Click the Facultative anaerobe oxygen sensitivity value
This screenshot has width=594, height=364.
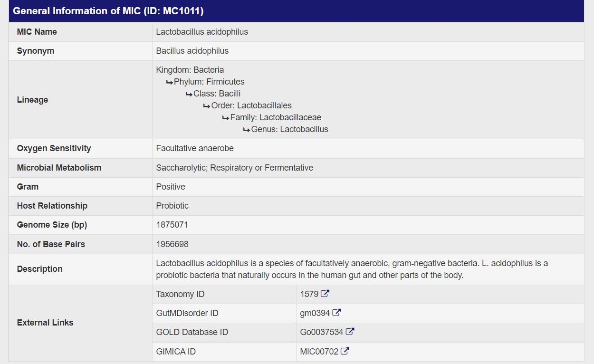[x=195, y=148]
